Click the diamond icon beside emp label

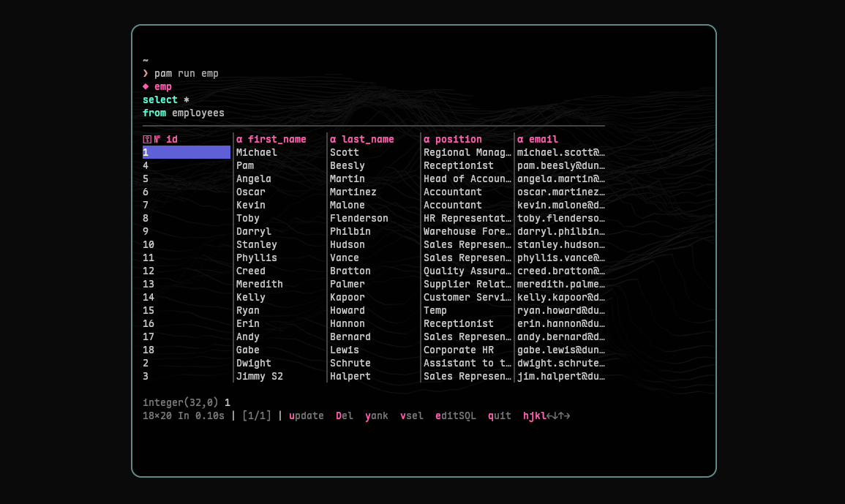[x=145, y=86]
